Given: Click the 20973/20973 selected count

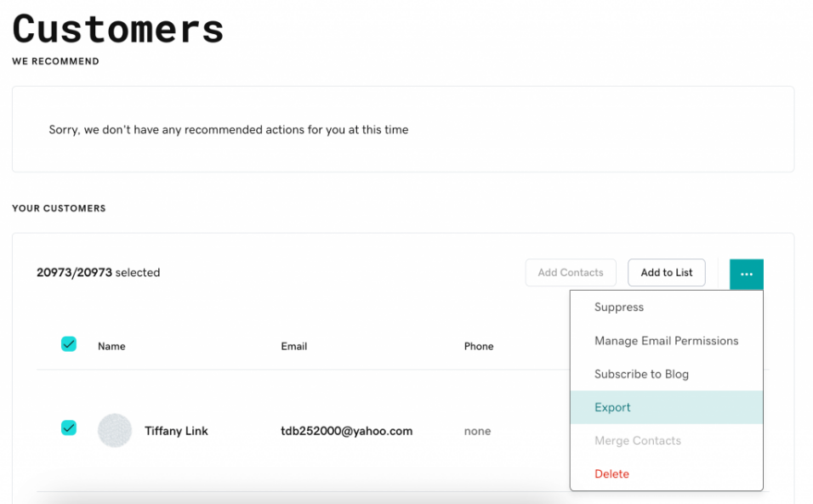Looking at the screenshot, I should [98, 273].
